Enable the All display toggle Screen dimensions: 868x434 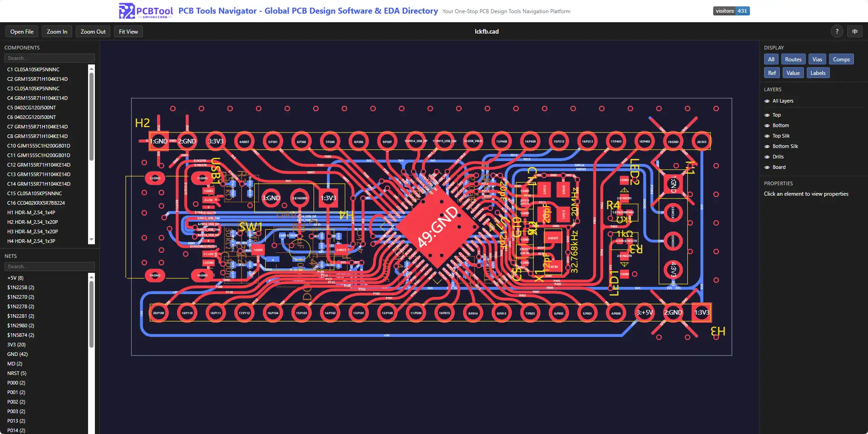(771, 59)
